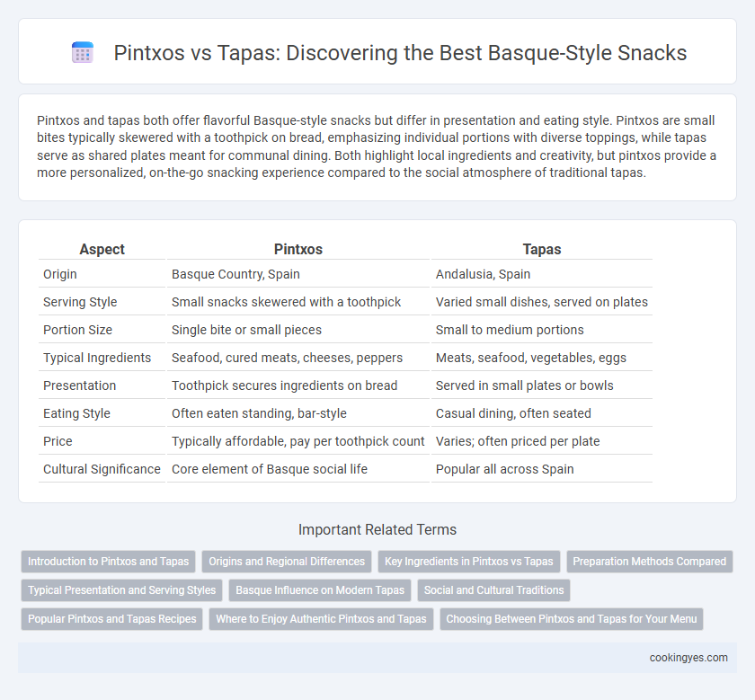The height and width of the screenshot is (700, 755).
Task: Open Popular Pintxos and Tapas Recipes tag
Action: [111, 619]
